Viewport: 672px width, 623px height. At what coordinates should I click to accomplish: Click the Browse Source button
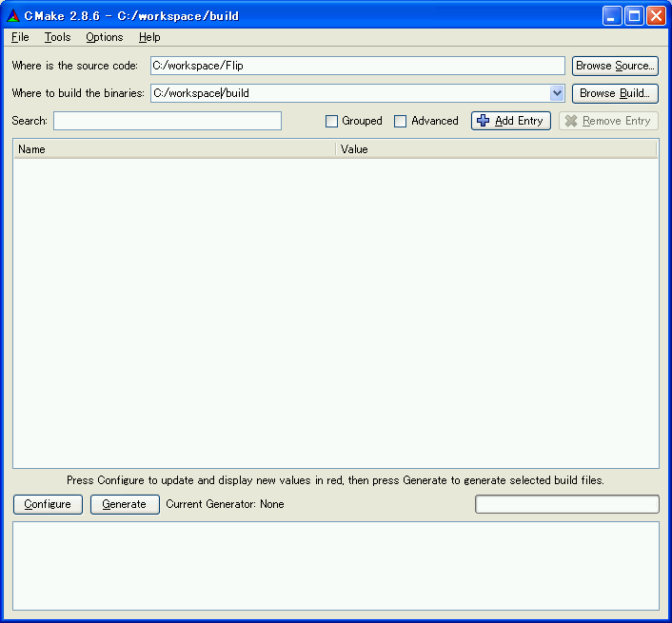tap(615, 66)
